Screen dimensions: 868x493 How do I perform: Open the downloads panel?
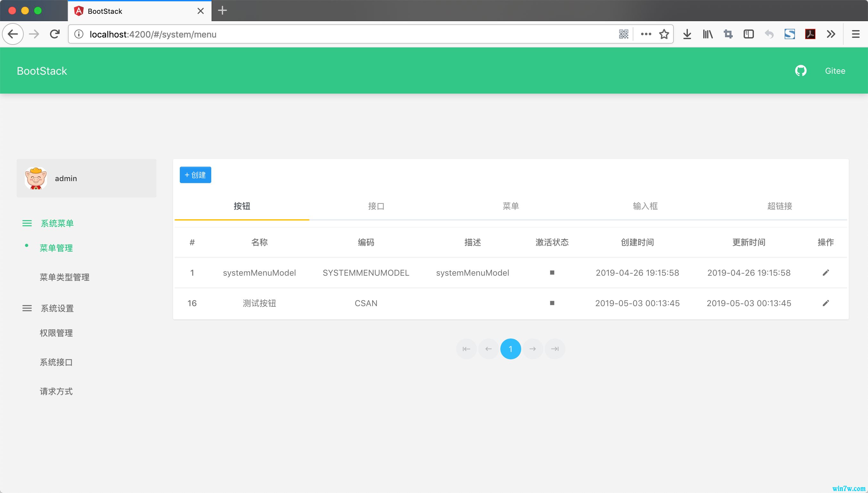(x=687, y=34)
